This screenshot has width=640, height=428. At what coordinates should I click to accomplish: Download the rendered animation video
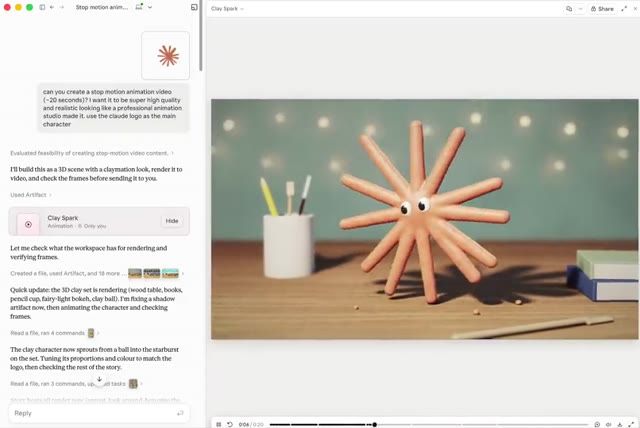point(620,424)
